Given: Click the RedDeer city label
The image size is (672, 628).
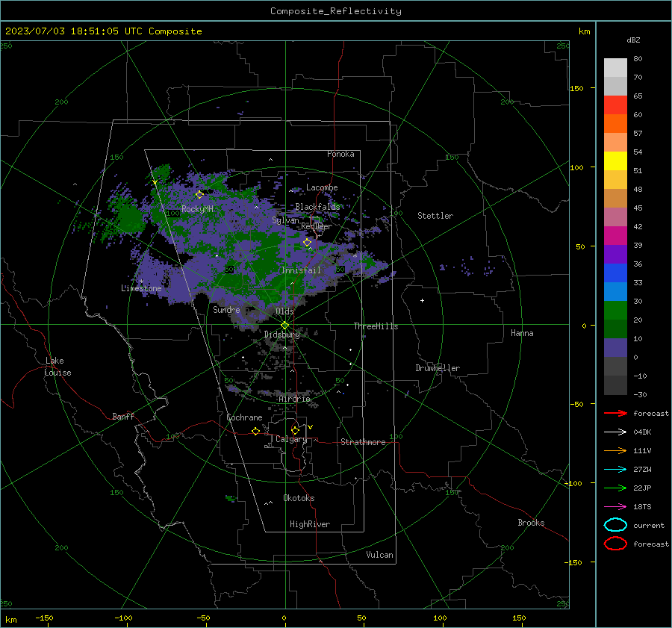Looking at the screenshot, I should tap(317, 226).
